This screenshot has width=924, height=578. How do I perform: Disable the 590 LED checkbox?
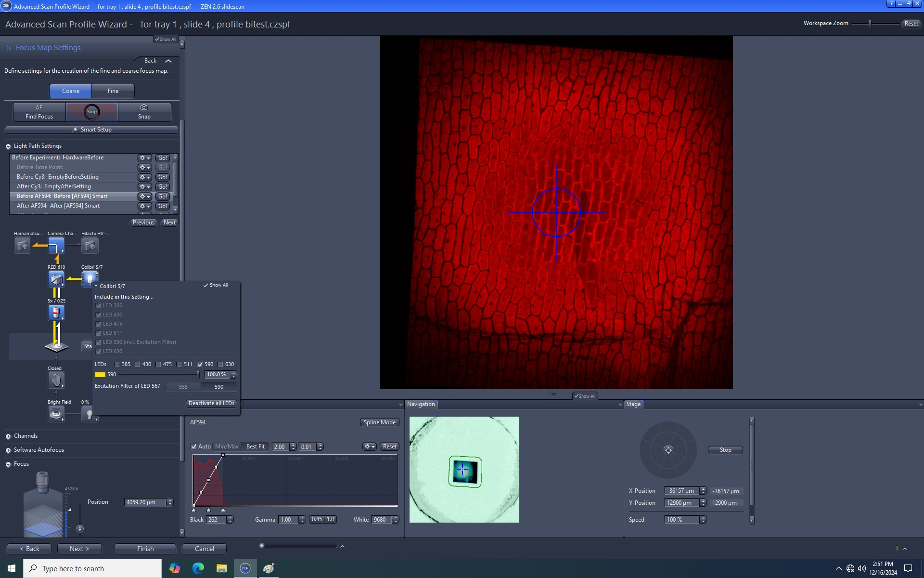200,365
